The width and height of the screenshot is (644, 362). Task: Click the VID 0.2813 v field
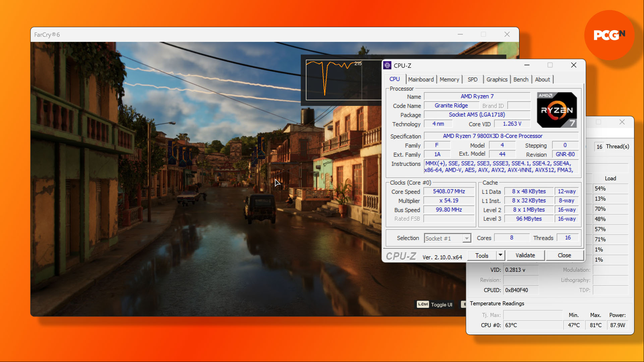(x=521, y=270)
